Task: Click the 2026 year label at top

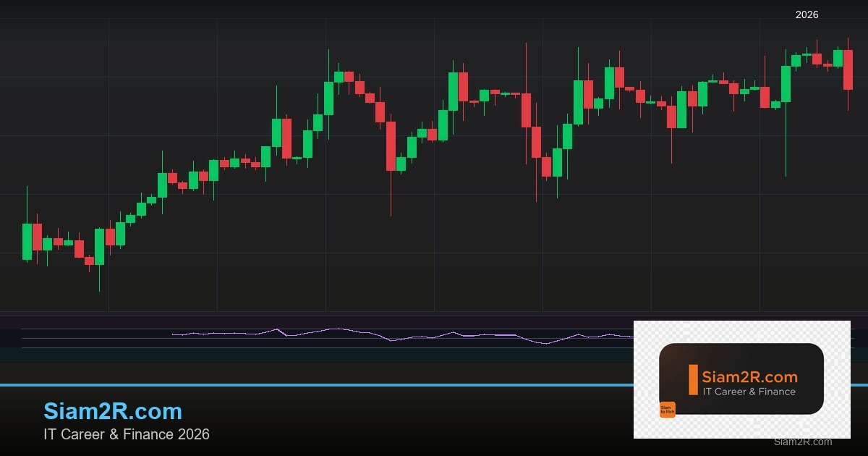Action: pyautogui.click(x=807, y=14)
